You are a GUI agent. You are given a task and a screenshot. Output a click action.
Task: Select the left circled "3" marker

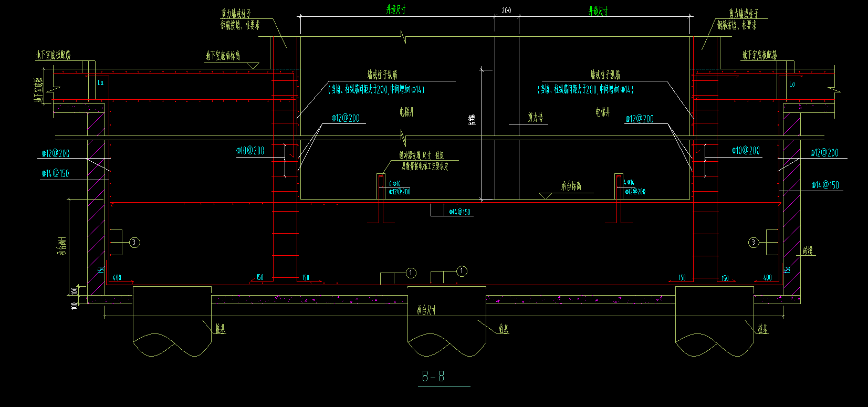[x=134, y=243]
